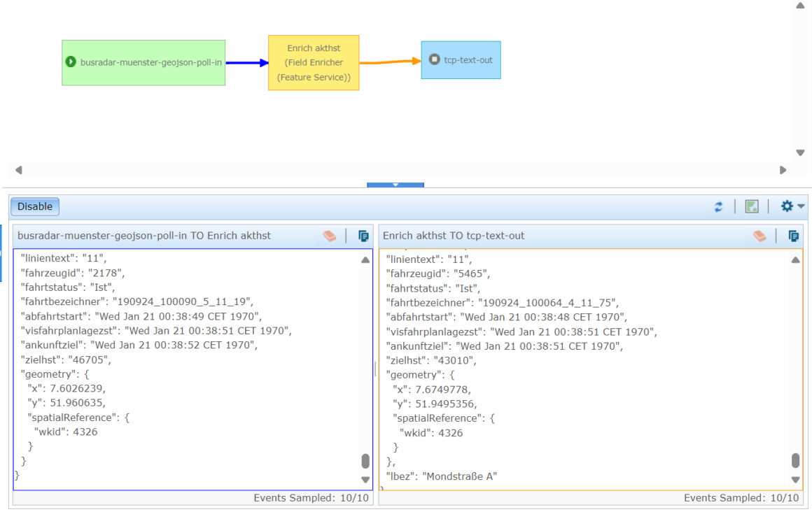Viewport: 812px width, 512px height.
Task: Click the Disable button
Action: [35, 206]
